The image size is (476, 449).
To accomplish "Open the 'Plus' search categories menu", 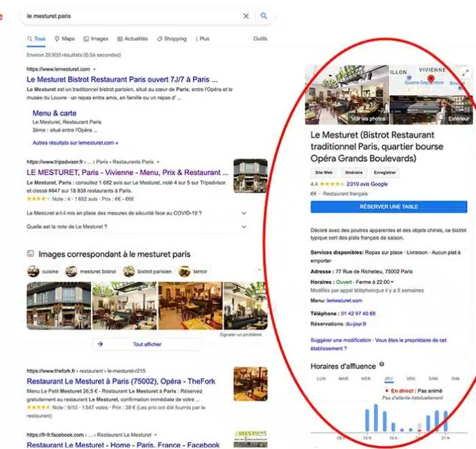I will [202, 39].
